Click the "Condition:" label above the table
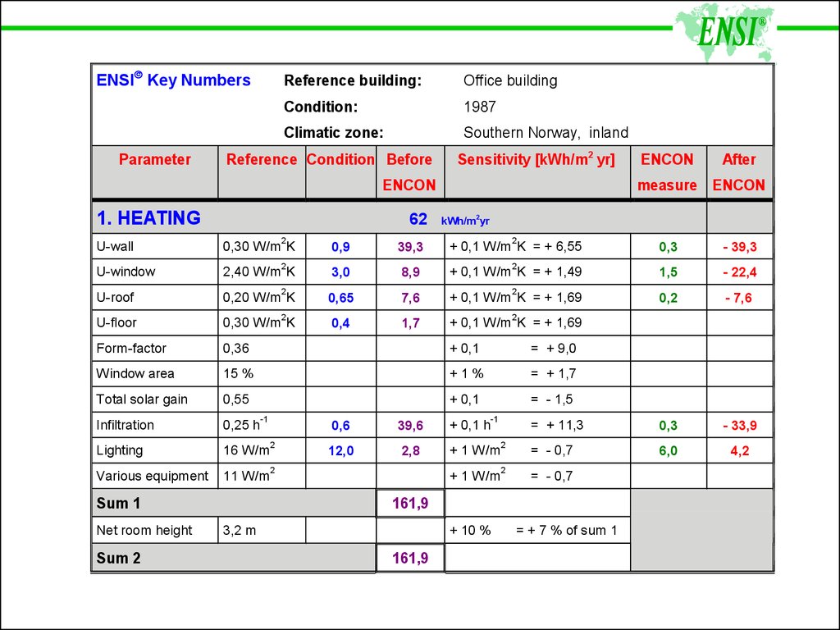Viewport: 840px width, 630px height. point(321,107)
